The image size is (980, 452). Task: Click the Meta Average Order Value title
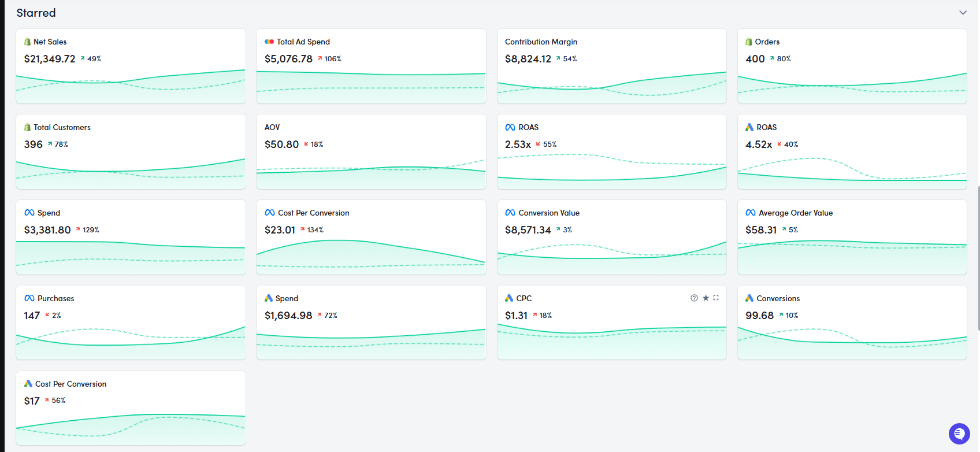(x=796, y=213)
